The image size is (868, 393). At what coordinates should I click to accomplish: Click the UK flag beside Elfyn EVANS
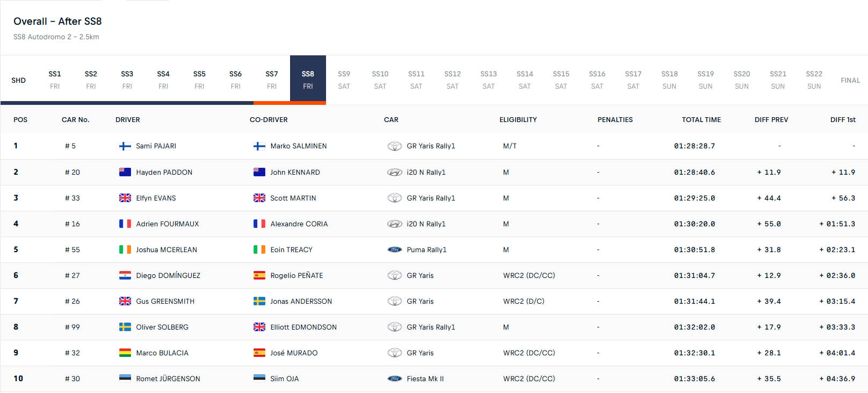pyautogui.click(x=125, y=198)
